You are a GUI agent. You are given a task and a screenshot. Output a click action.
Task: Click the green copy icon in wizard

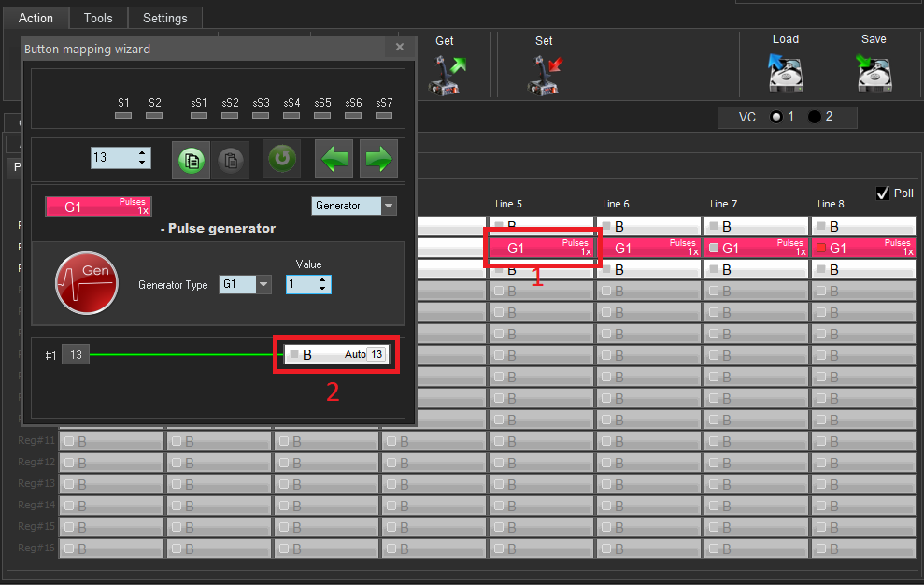[192, 160]
